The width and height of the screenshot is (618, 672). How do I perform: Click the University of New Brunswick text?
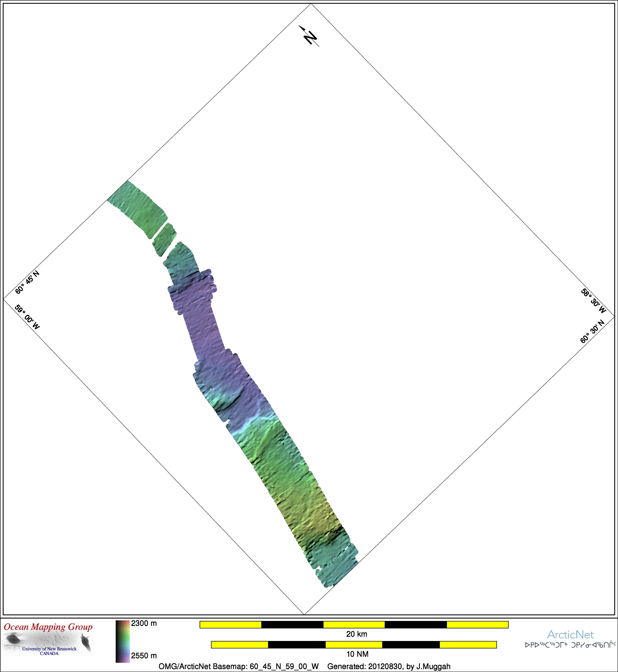point(49,649)
